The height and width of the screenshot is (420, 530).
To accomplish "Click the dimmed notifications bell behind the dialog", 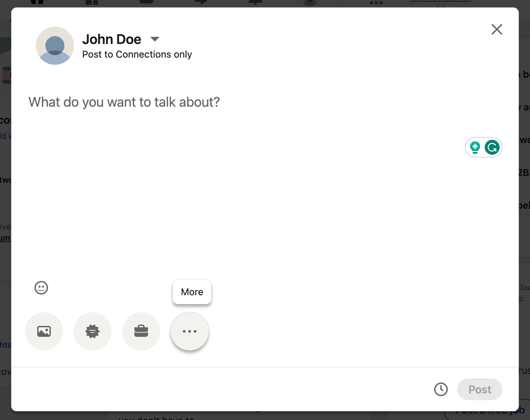I will (255, 3).
